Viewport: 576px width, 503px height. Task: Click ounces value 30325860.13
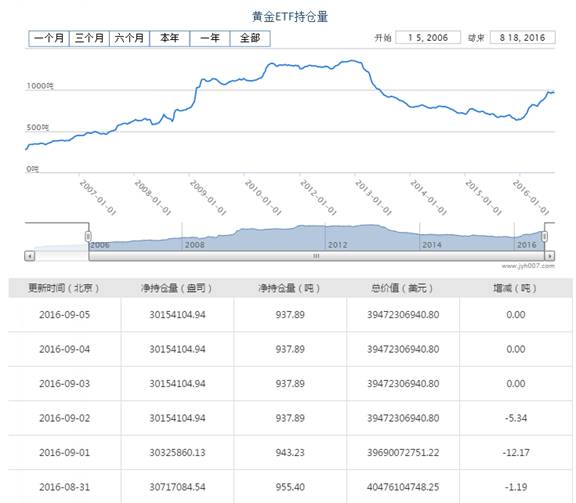(177, 453)
